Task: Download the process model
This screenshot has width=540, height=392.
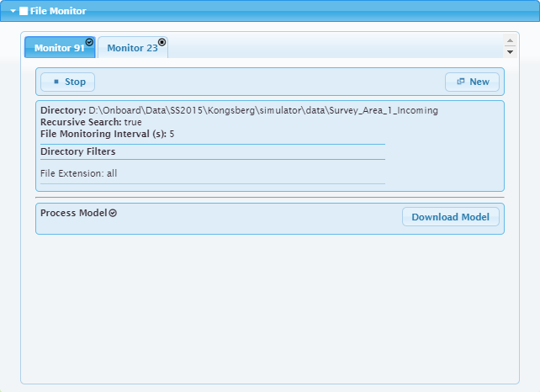Action: [451, 217]
